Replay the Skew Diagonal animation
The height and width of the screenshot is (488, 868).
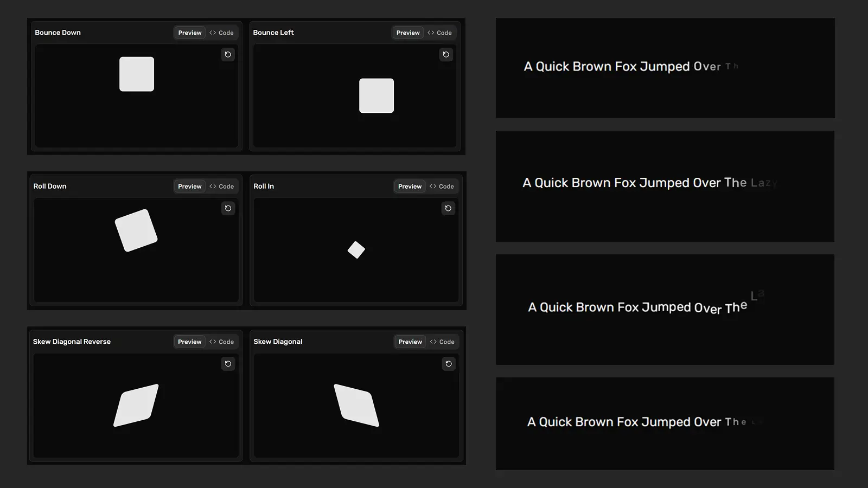(x=448, y=364)
